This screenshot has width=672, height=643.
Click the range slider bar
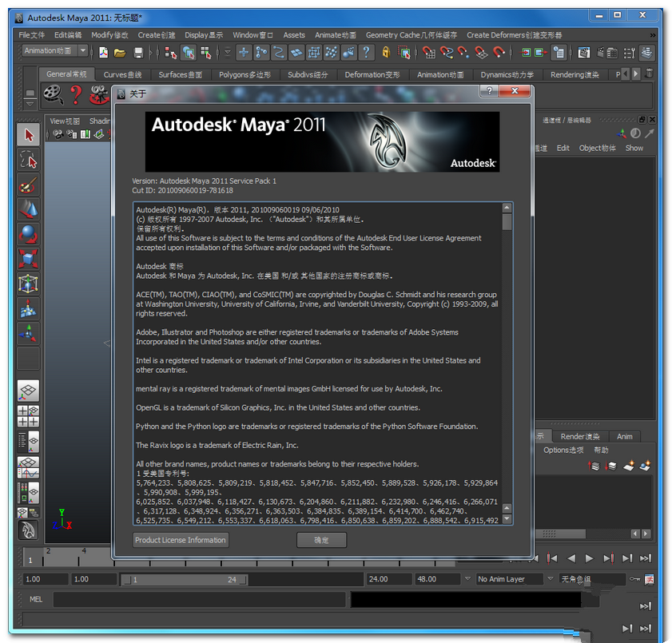tap(184, 580)
